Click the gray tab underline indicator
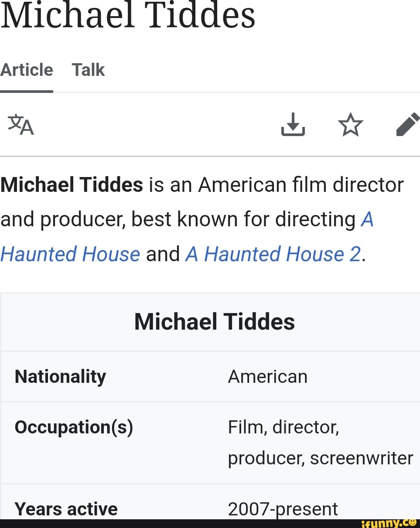 [x=27, y=91]
